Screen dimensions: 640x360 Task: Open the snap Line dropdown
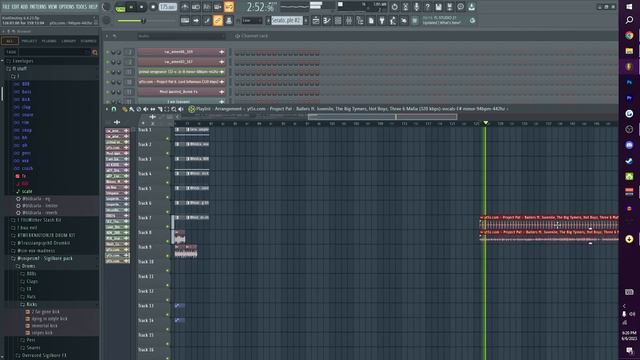(x=251, y=20)
